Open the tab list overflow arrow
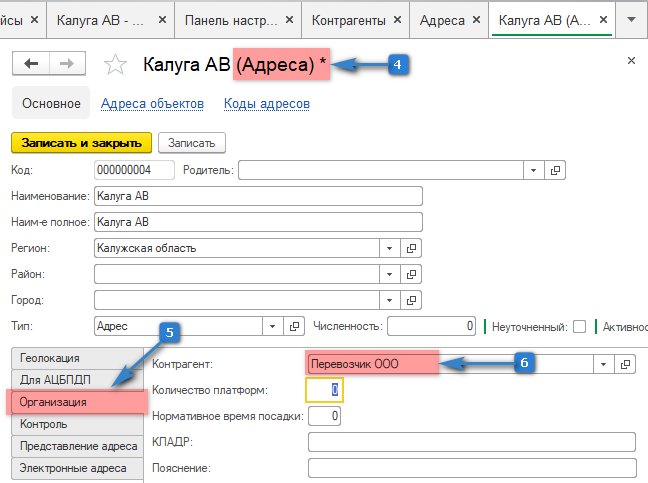Screen dimensions: 648x483 click(x=631, y=20)
